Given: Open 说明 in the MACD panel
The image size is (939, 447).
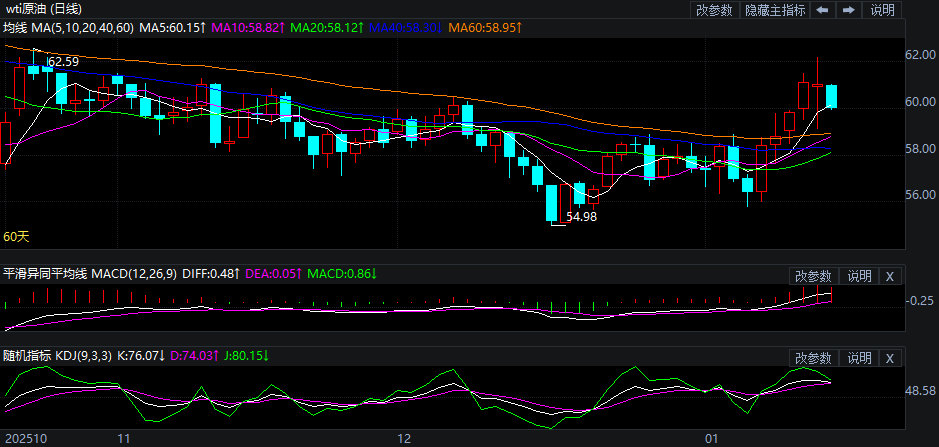Looking at the screenshot, I should [859, 276].
